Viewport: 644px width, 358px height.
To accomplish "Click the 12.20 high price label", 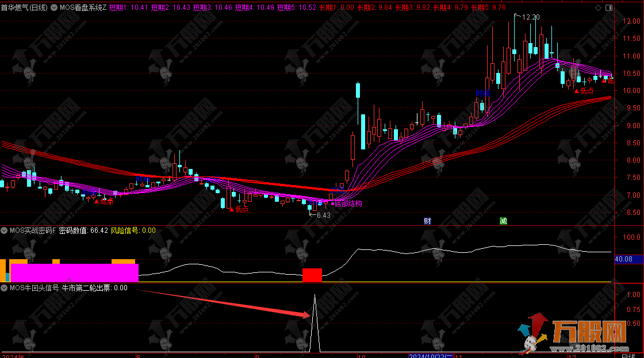I will click(x=531, y=17).
